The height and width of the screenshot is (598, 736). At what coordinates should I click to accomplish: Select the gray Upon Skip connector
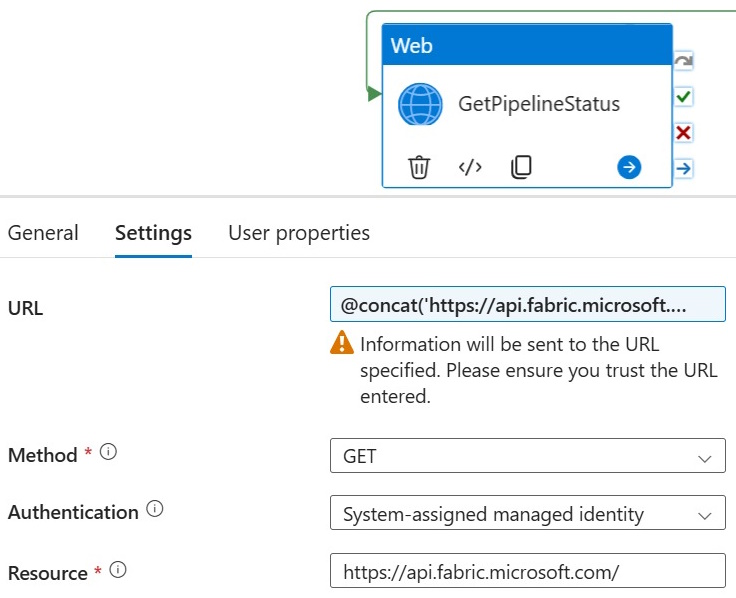684,62
